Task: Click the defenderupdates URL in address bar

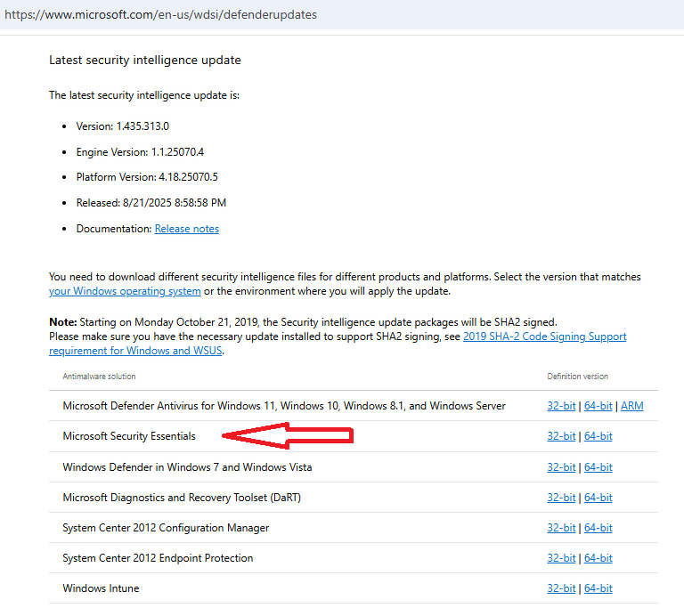Action: [x=160, y=15]
